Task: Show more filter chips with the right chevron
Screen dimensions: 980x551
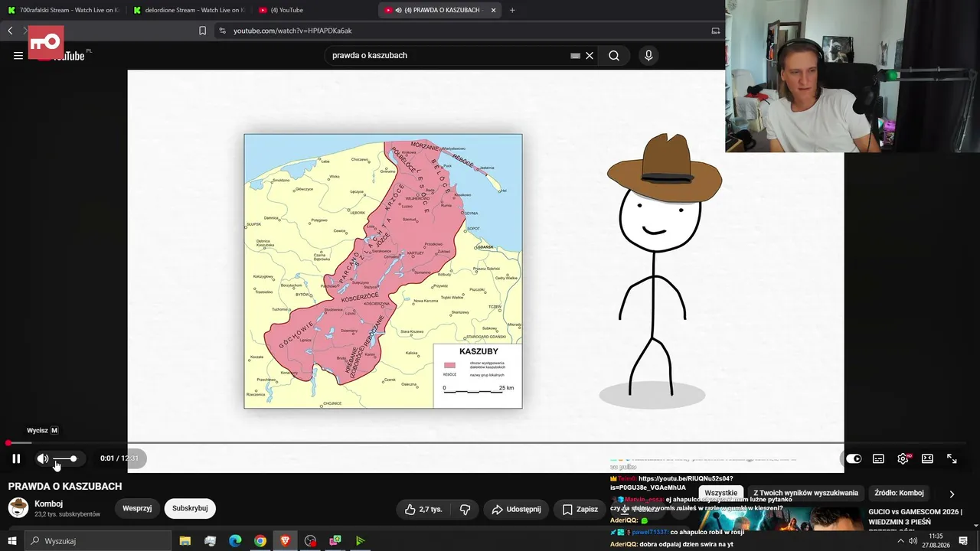Action: click(952, 494)
